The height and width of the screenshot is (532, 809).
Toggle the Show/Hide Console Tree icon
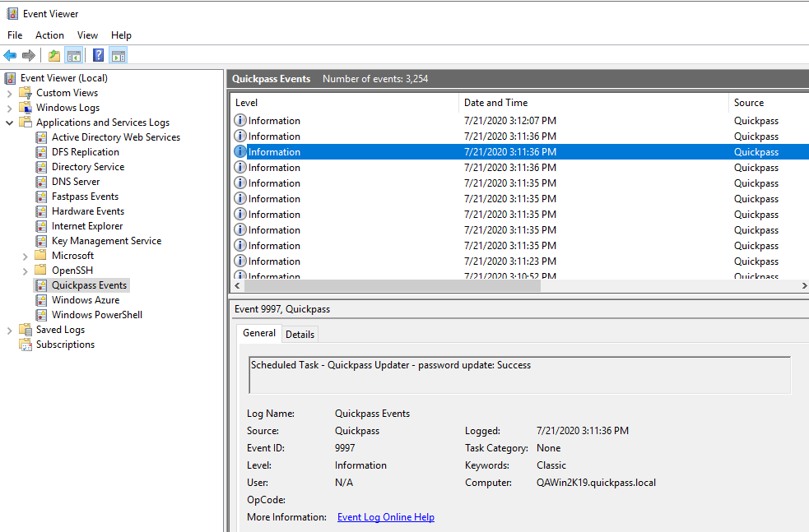(74, 55)
